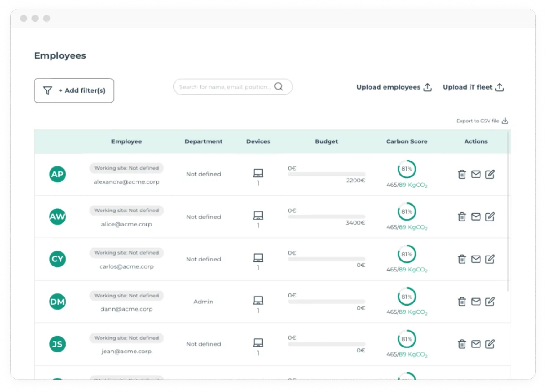Screen dimensions: 546x392
Task: Click the AP avatar badge
Action: coord(57,174)
